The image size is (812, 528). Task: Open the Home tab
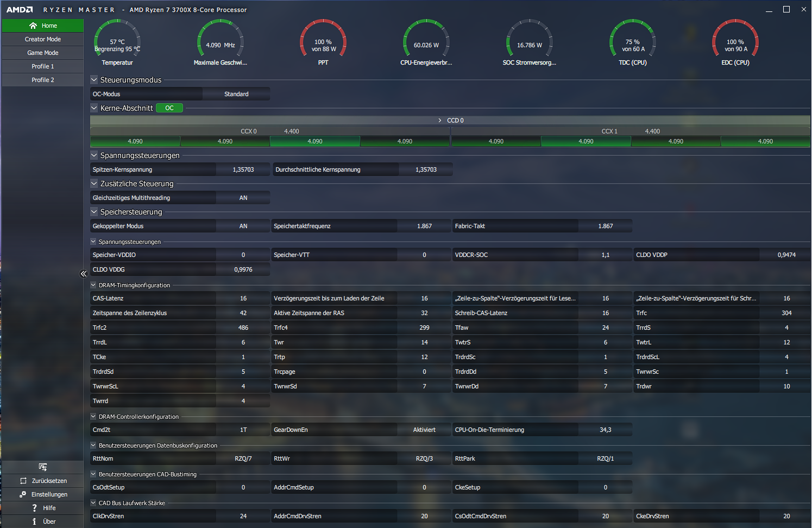pyautogui.click(x=42, y=26)
